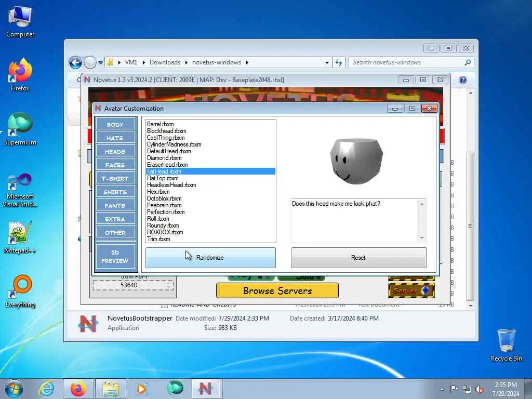Click the Downloads breadcrumb in address bar
Image resolution: width=532 pixels, height=399 pixels.
pyautogui.click(x=165, y=62)
